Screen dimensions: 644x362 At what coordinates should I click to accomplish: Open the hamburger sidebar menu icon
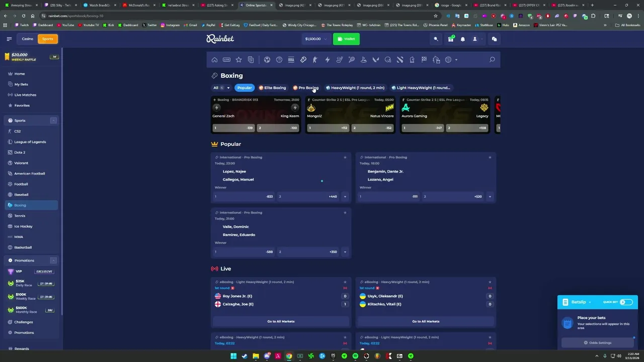click(x=9, y=39)
